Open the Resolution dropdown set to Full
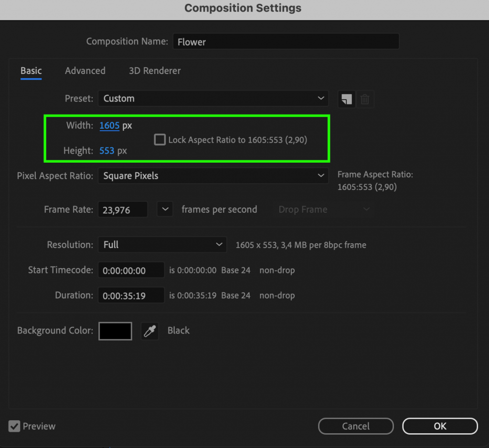 [162, 245]
